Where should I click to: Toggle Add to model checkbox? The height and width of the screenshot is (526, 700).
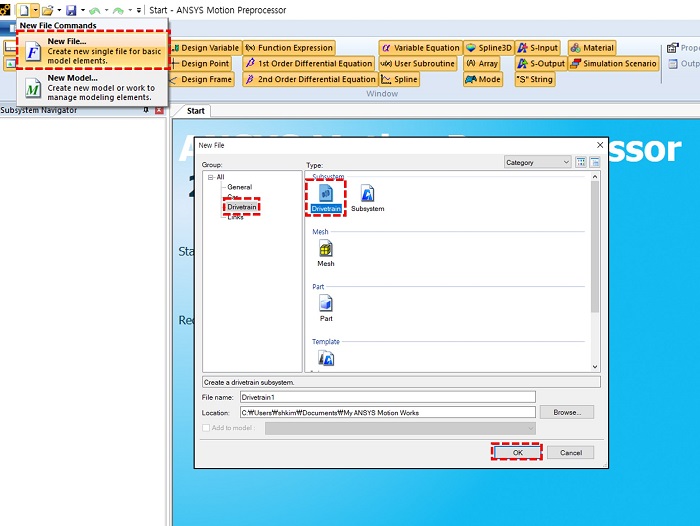(x=206, y=428)
